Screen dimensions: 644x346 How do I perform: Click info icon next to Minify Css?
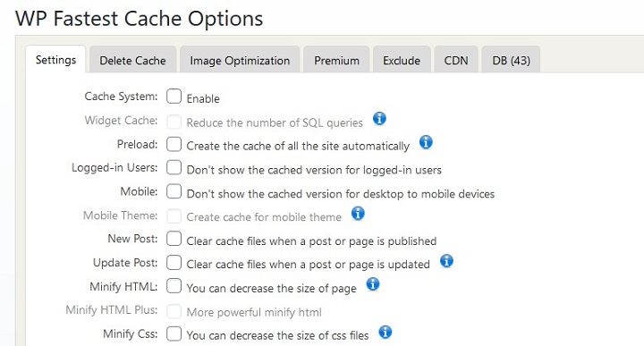[x=385, y=332]
